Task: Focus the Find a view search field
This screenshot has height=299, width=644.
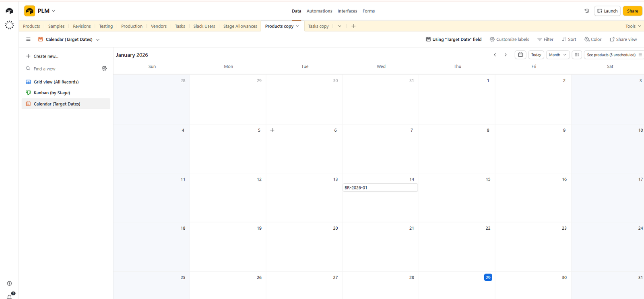Action: point(60,69)
